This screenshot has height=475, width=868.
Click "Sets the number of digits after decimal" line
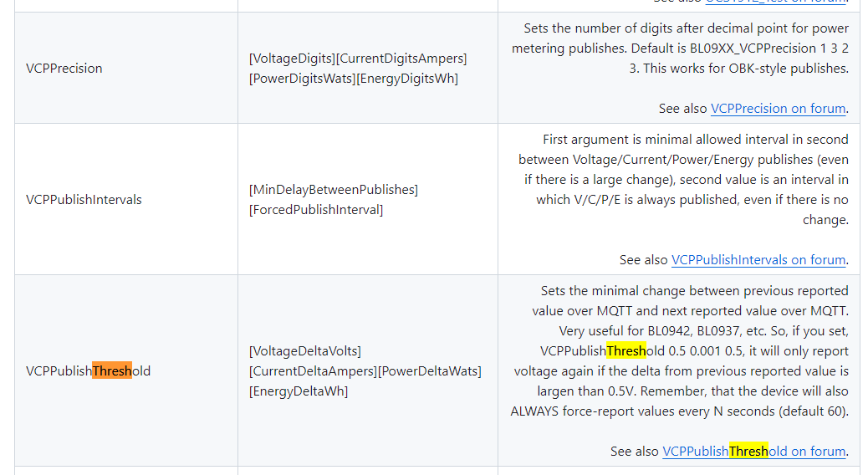(686, 28)
